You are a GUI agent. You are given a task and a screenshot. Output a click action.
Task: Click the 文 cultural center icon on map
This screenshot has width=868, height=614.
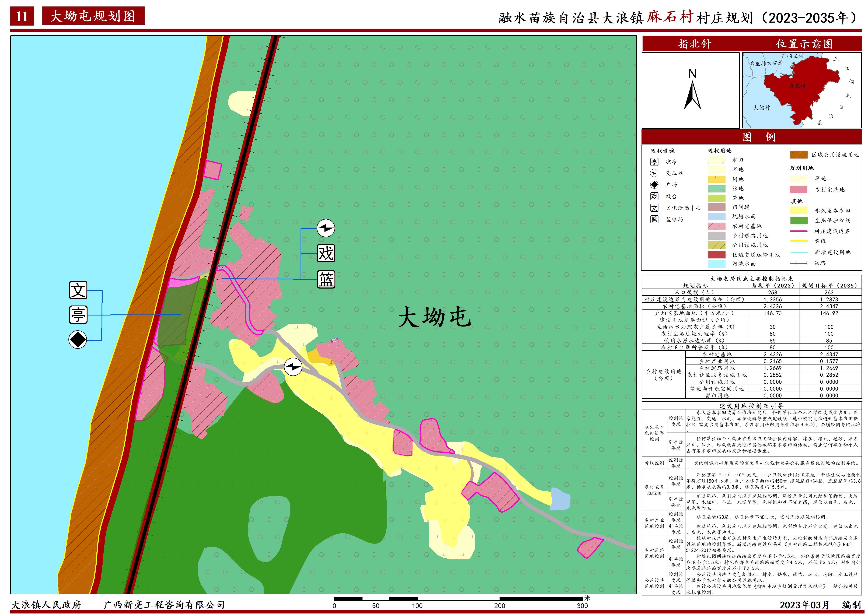(78, 290)
